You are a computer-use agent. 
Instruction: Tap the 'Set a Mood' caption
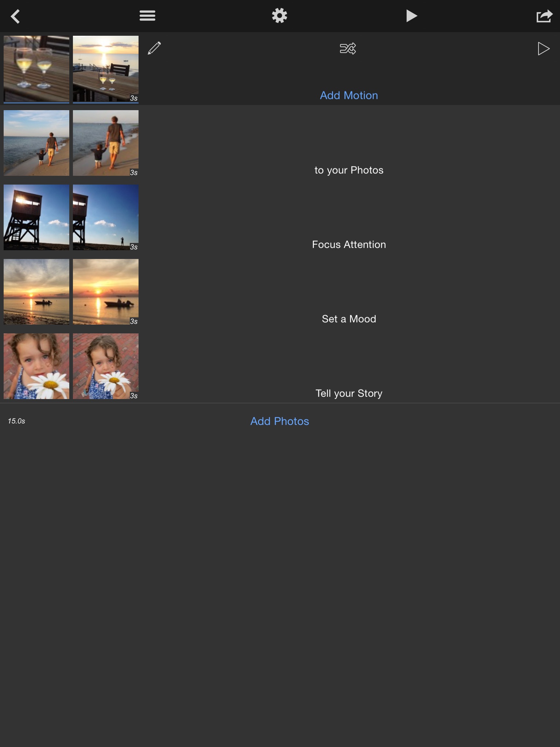tap(349, 319)
